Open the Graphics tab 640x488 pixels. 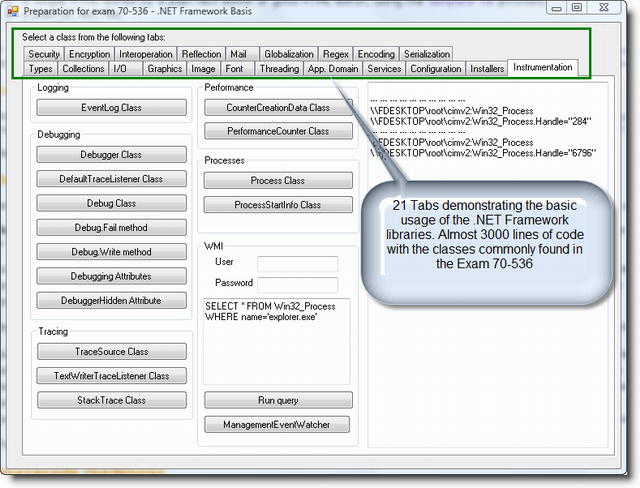[165, 69]
